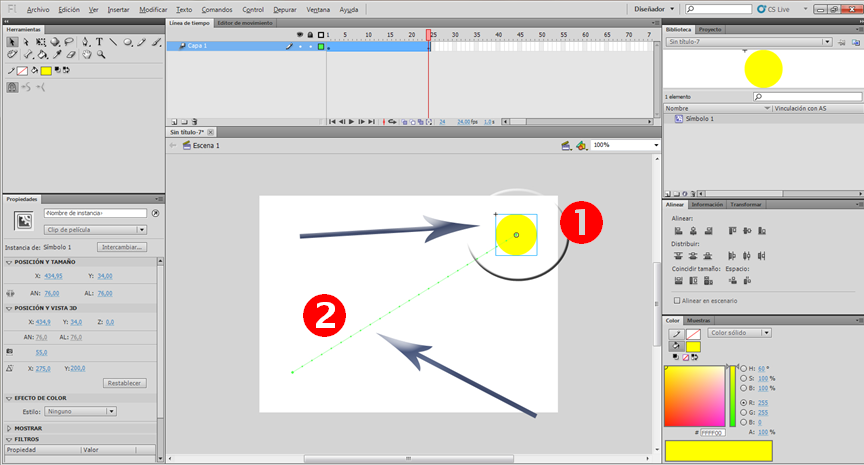Toggle lock all layers header icon

[x=310, y=35]
